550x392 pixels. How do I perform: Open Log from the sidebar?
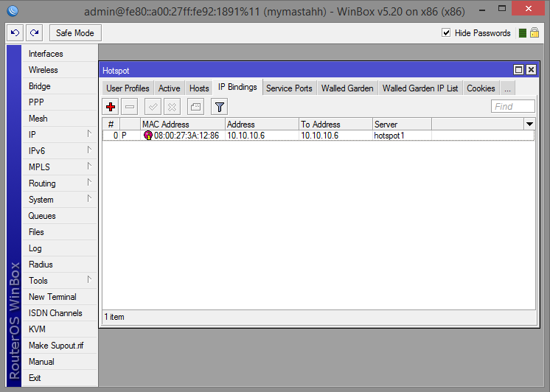click(x=60, y=248)
